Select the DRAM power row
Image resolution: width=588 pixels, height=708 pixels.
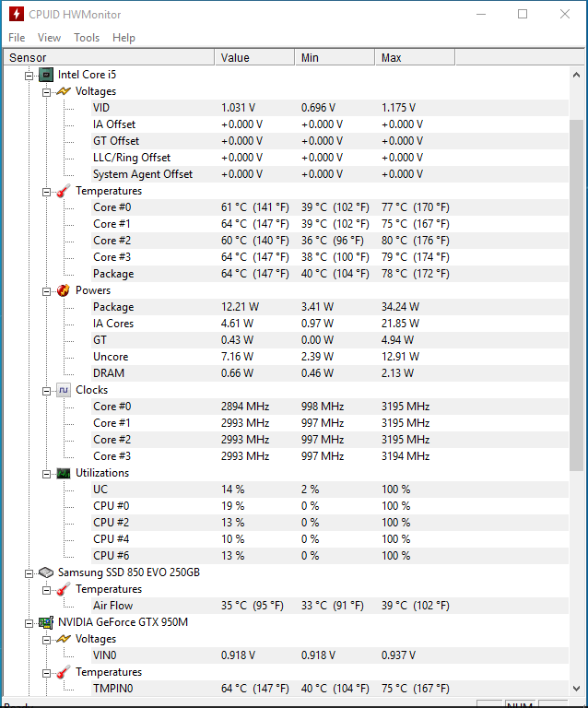click(329, 373)
